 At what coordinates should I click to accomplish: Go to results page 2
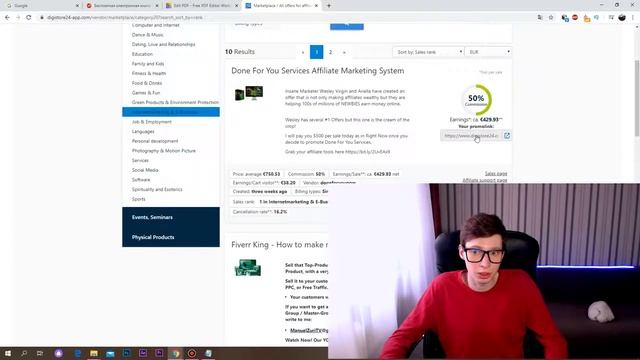coord(330,52)
